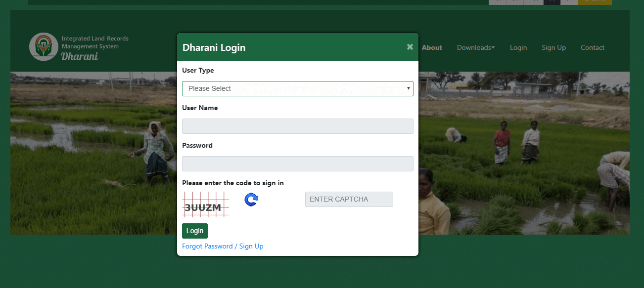Open the User Type selector
This screenshot has height=288, width=644.
[298, 88]
